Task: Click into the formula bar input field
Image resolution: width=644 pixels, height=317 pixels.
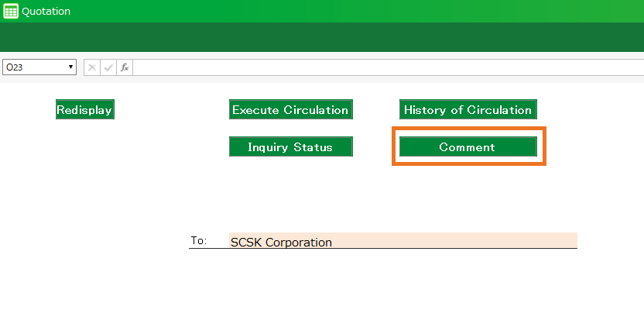Action: pos(387,67)
